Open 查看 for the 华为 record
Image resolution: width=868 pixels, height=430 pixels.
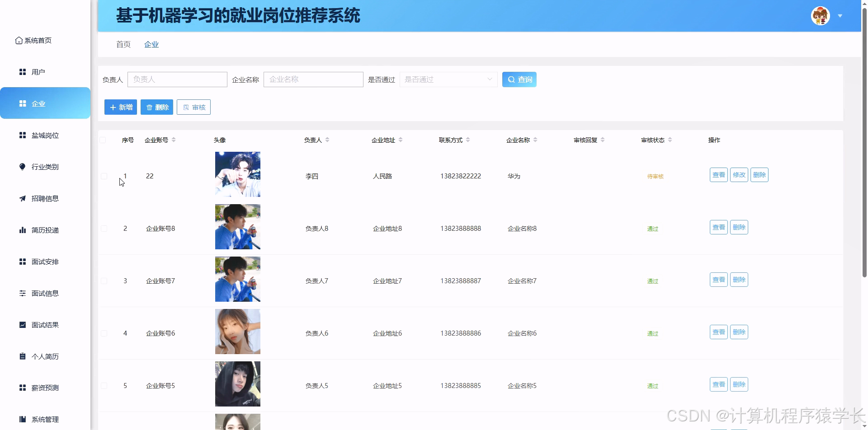pyautogui.click(x=718, y=175)
